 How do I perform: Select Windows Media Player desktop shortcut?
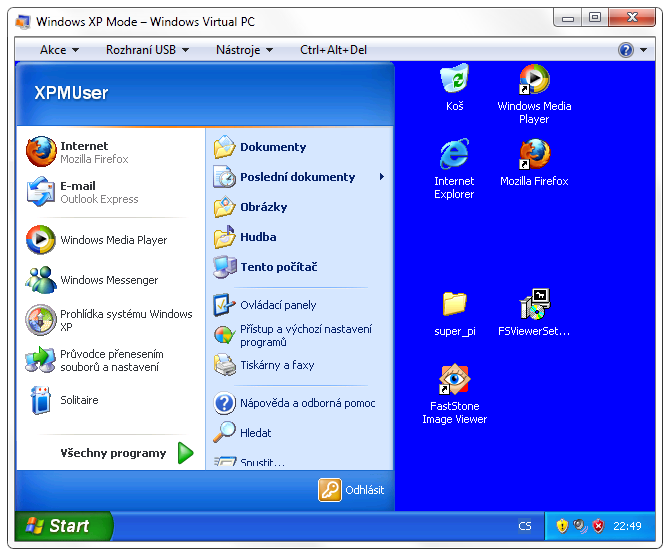click(x=534, y=94)
